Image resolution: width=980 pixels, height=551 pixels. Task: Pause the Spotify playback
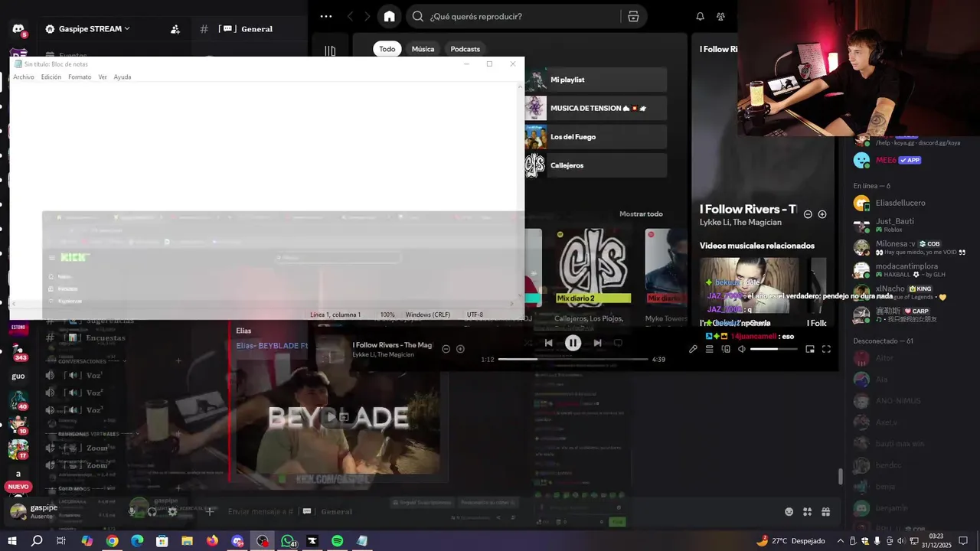pos(573,343)
